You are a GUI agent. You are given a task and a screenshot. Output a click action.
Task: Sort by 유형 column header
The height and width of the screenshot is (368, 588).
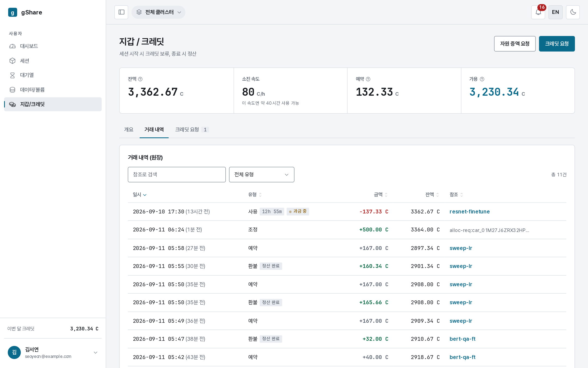[x=255, y=195]
